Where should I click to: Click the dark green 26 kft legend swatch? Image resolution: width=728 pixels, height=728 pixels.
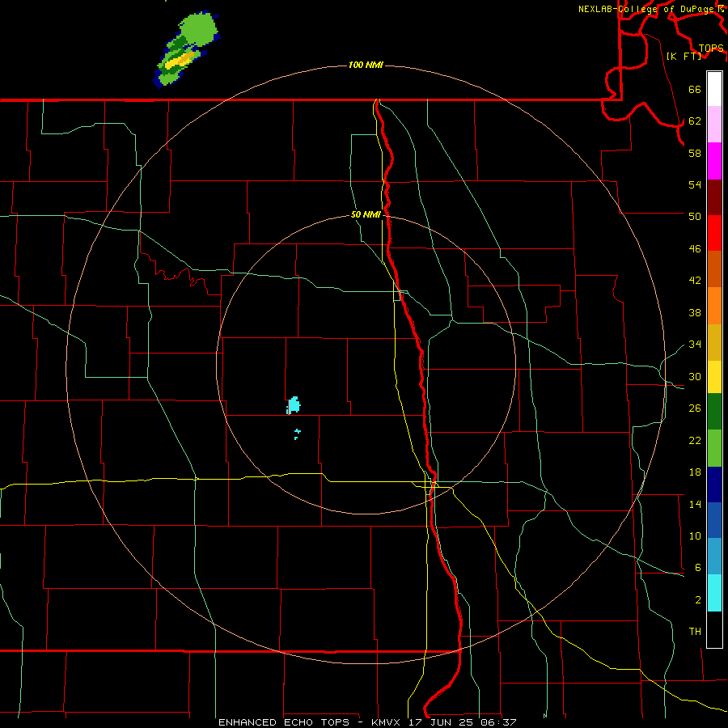coord(714,412)
